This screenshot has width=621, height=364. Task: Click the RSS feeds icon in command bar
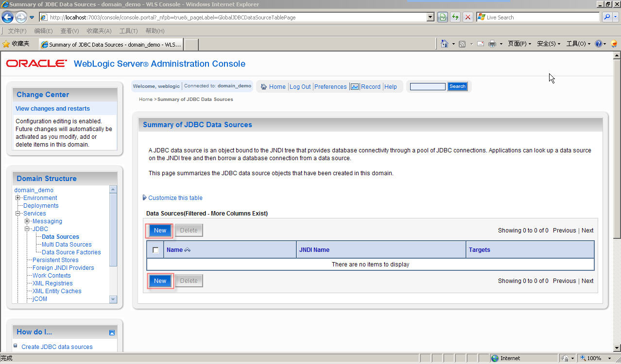click(462, 44)
